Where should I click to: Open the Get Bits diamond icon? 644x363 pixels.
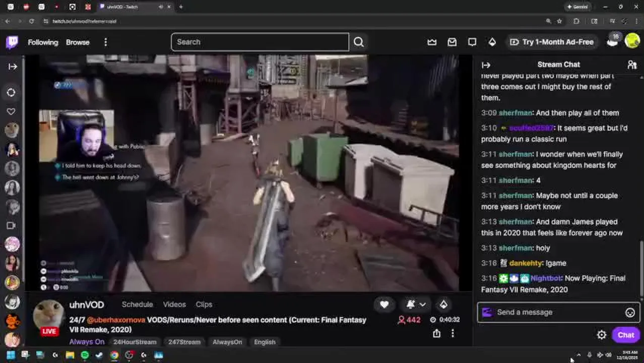(x=492, y=42)
